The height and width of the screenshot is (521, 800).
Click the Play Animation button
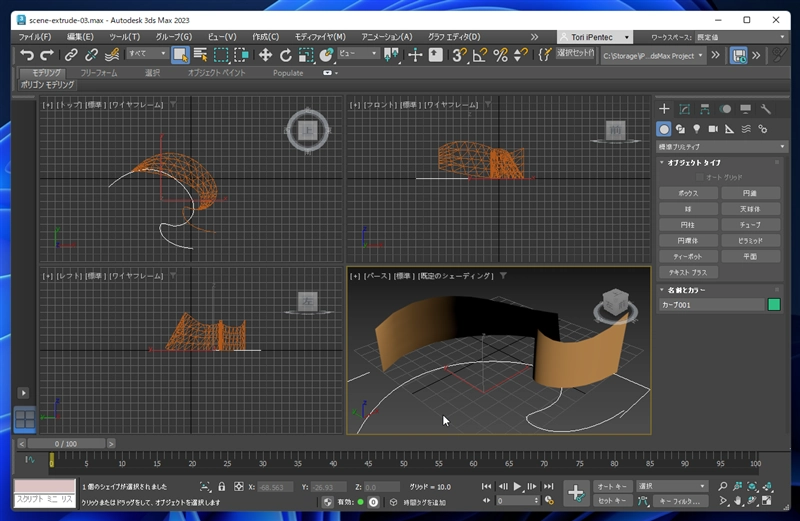[x=517, y=486]
